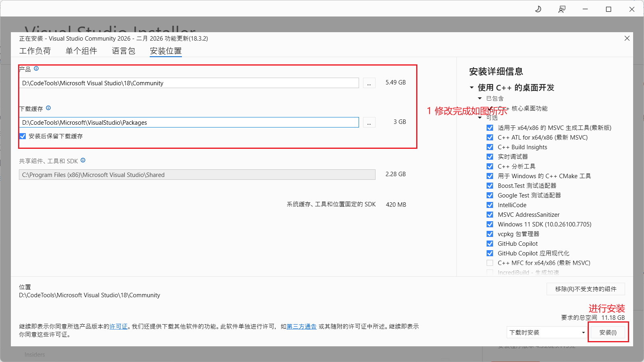
Task: Click the 2.28 GB shared size
Action: click(396, 174)
